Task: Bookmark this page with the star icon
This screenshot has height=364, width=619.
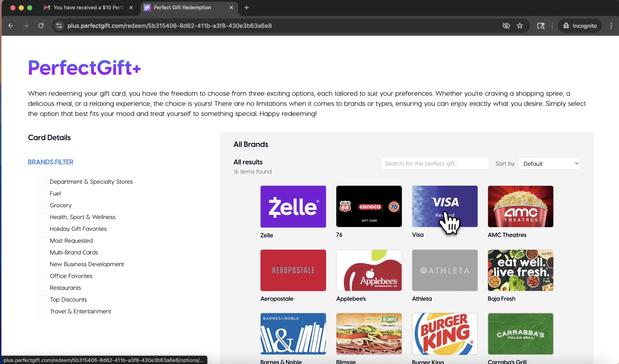Action: (520, 26)
